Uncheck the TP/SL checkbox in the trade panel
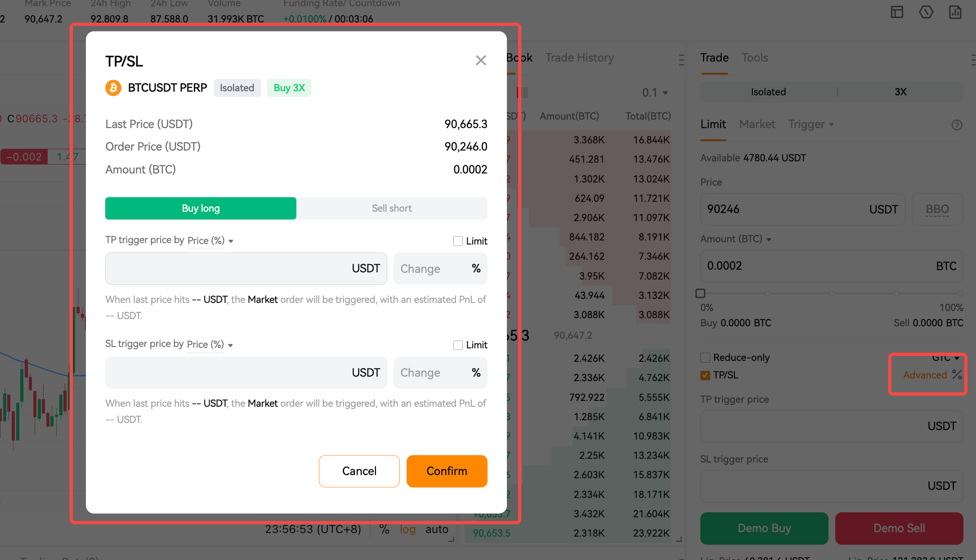Image resolution: width=976 pixels, height=560 pixels. (x=705, y=375)
